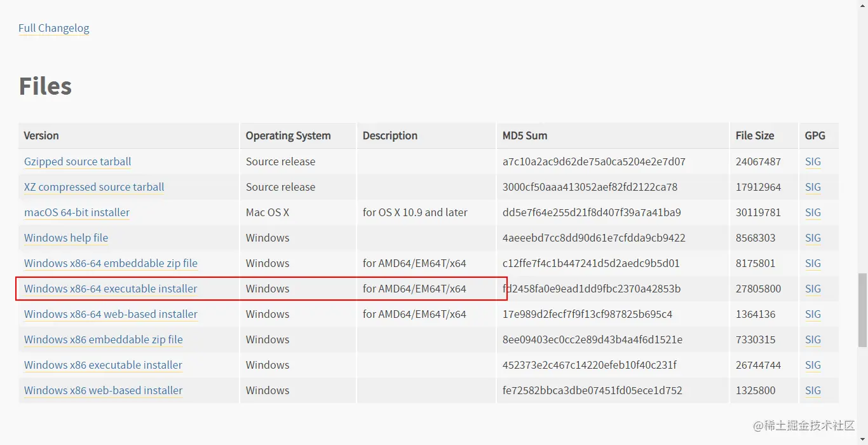868x445 pixels.
Task: Click file size 17912964
Action: click(758, 187)
